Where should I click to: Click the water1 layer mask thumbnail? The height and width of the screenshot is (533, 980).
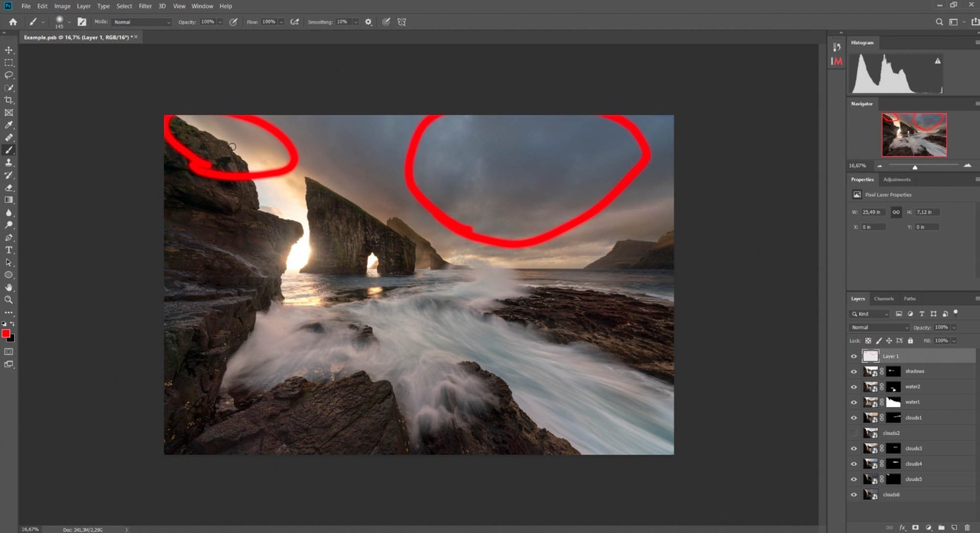click(893, 402)
